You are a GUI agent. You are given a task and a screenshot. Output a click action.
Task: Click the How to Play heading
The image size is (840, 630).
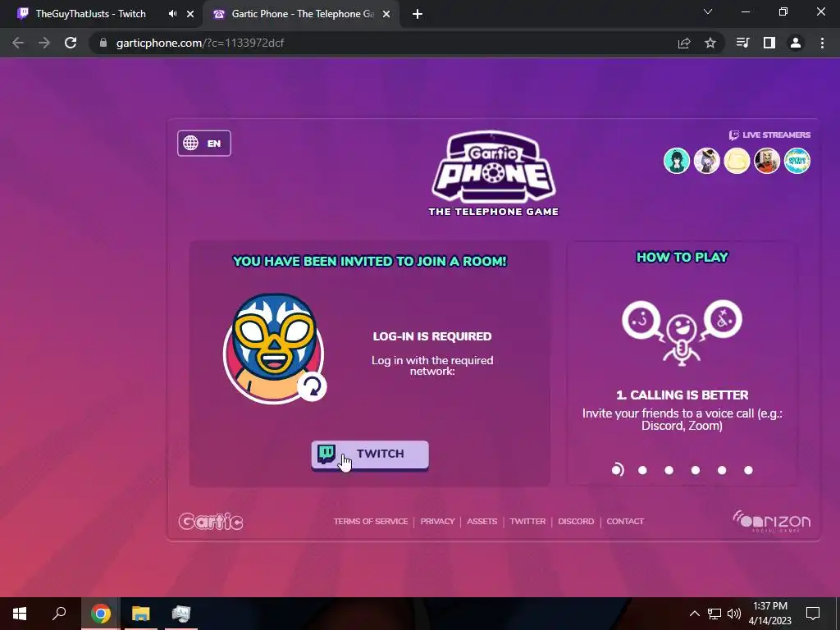(682, 257)
